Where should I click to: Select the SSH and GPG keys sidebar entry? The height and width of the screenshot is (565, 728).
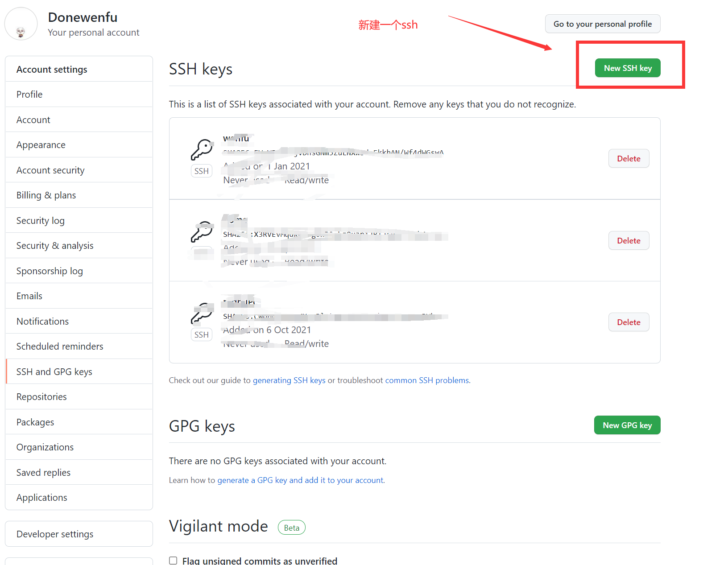coord(54,371)
